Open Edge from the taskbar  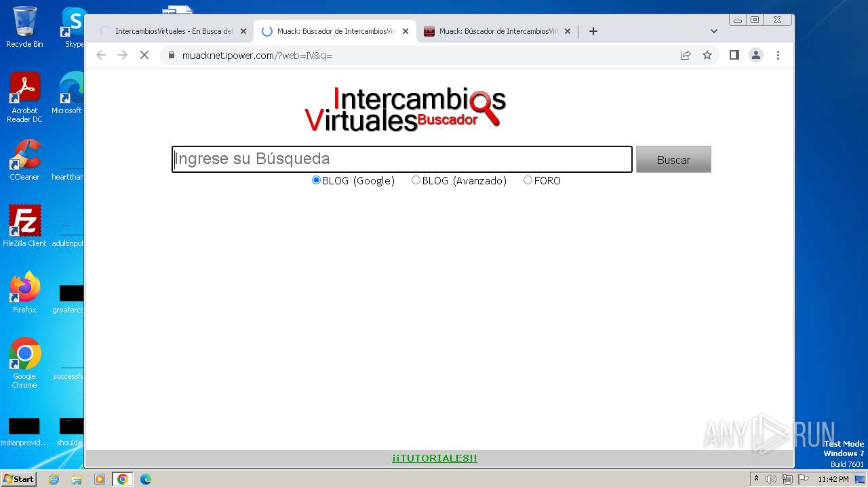[x=145, y=479]
